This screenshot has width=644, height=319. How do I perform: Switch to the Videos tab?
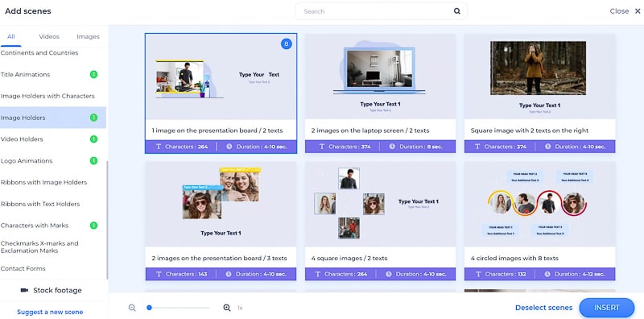tap(49, 36)
